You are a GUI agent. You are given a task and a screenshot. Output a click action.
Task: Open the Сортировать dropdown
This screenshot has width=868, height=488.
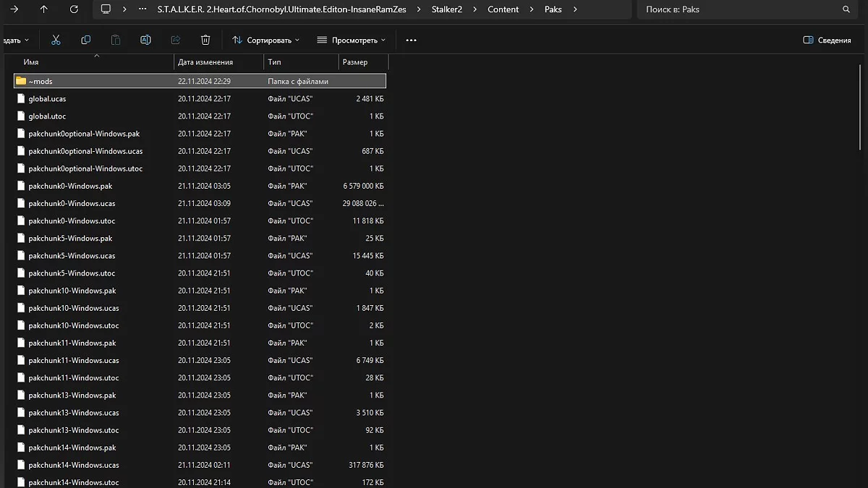click(x=267, y=40)
